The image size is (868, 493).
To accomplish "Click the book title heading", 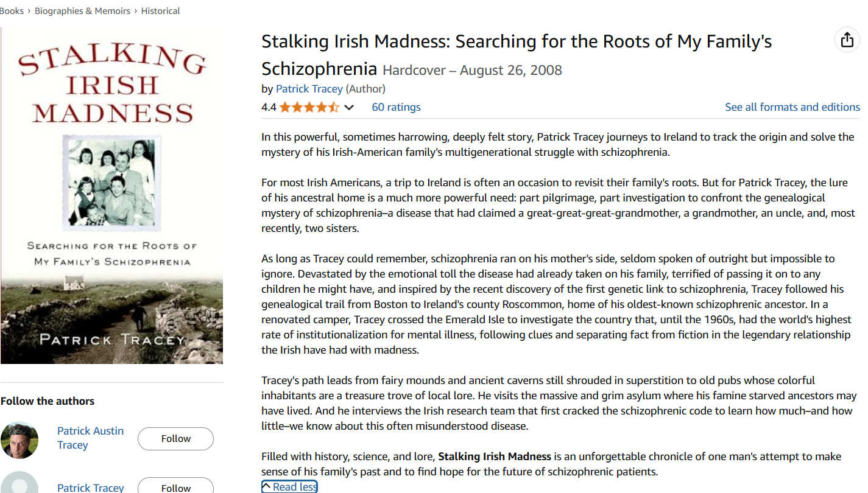I will click(x=516, y=42).
